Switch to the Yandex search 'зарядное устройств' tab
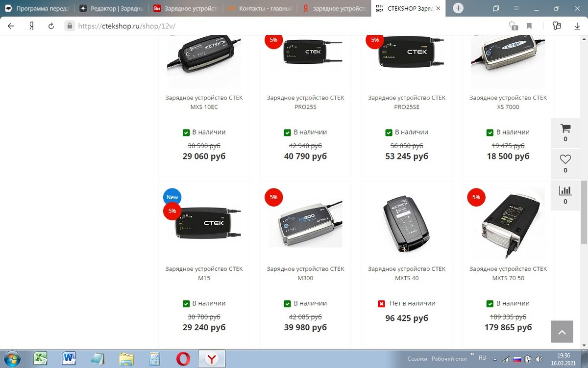Image resolution: width=588 pixels, height=368 pixels. [334, 8]
